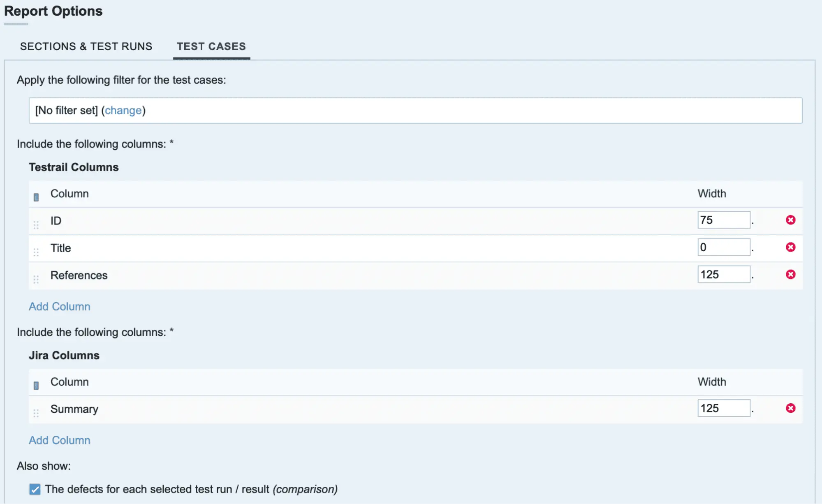The height and width of the screenshot is (504, 822).
Task: Click the Jira Columns heading
Action: click(x=64, y=355)
